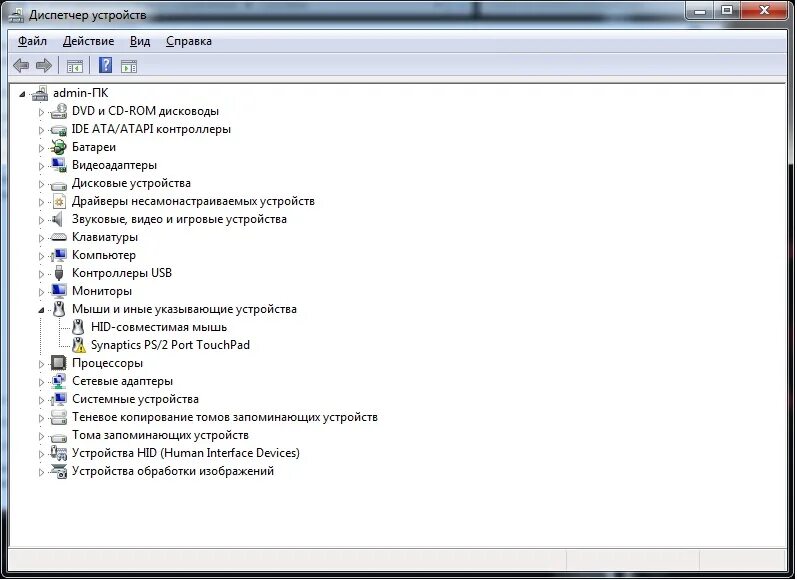
Task: Select the Видеоадаптеры label
Action: pyautogui.click(x=114, y=165)
